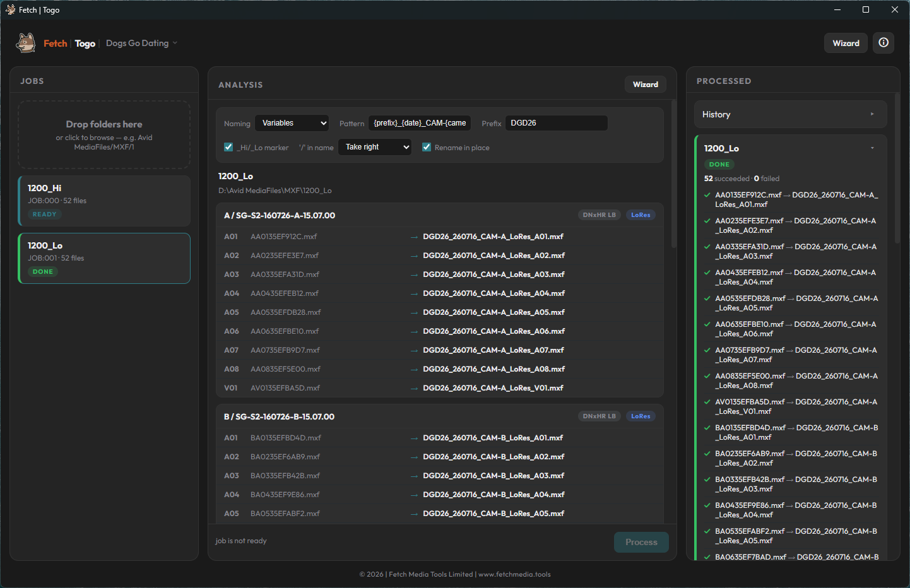The image size is (910, 588).
Task: Click source file AV0135EFBA5D.mxf in Analysis
Action: coord(285,388)
